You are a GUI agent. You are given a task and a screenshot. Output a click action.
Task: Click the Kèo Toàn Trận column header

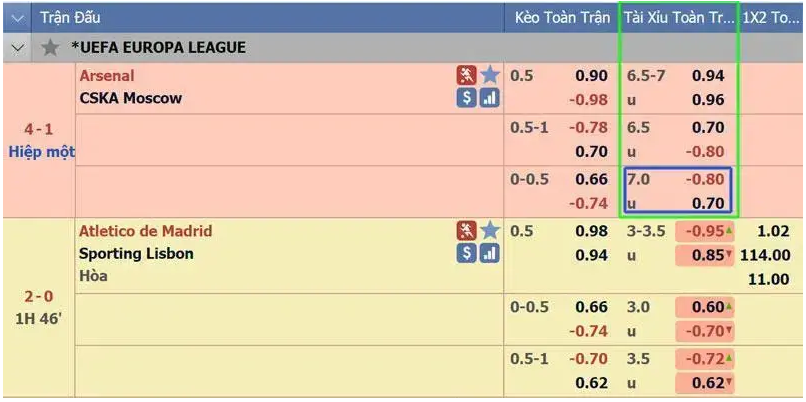(x=561, y=17)
